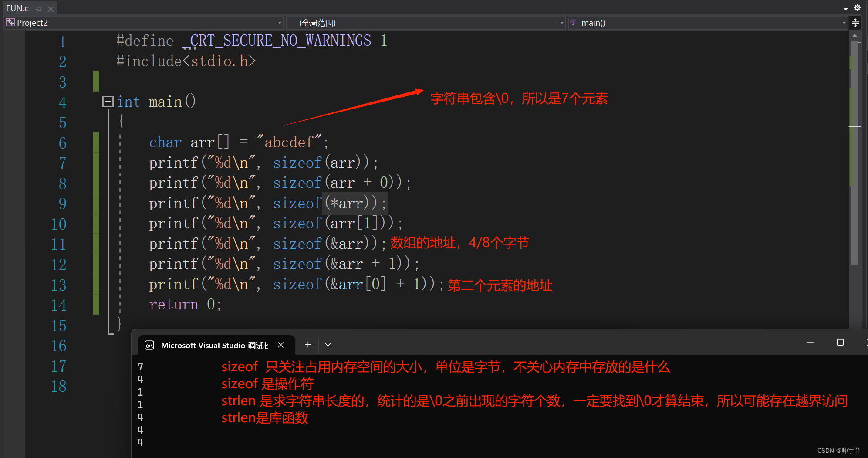Click the main() method cube icon
The width and height of the screenshot is (868, 458).
573,22
